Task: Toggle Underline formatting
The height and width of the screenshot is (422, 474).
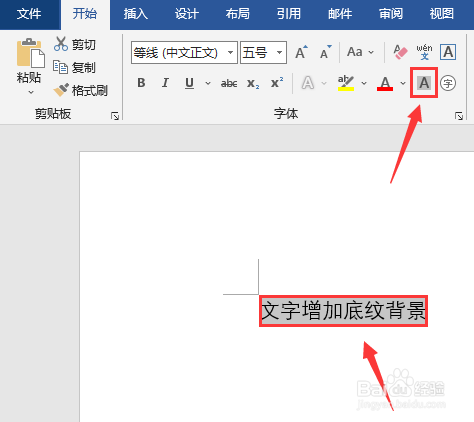Action: coord(189,83)
